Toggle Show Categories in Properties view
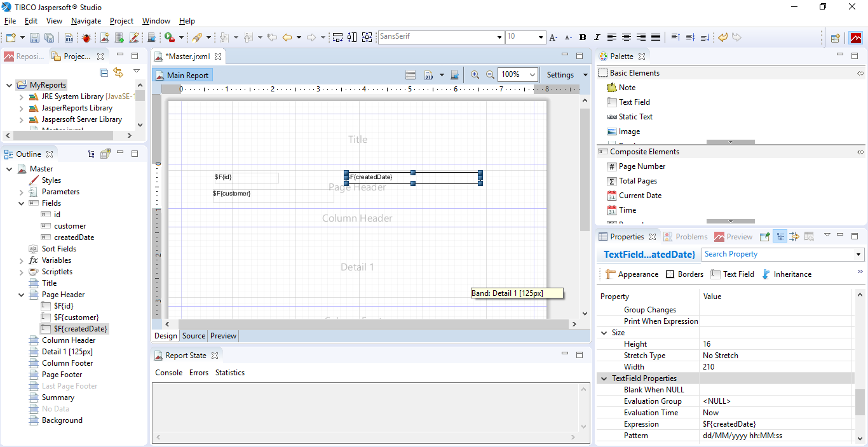Image resolution: width=868 pixels, height=447 pixels. click(780, 237)
